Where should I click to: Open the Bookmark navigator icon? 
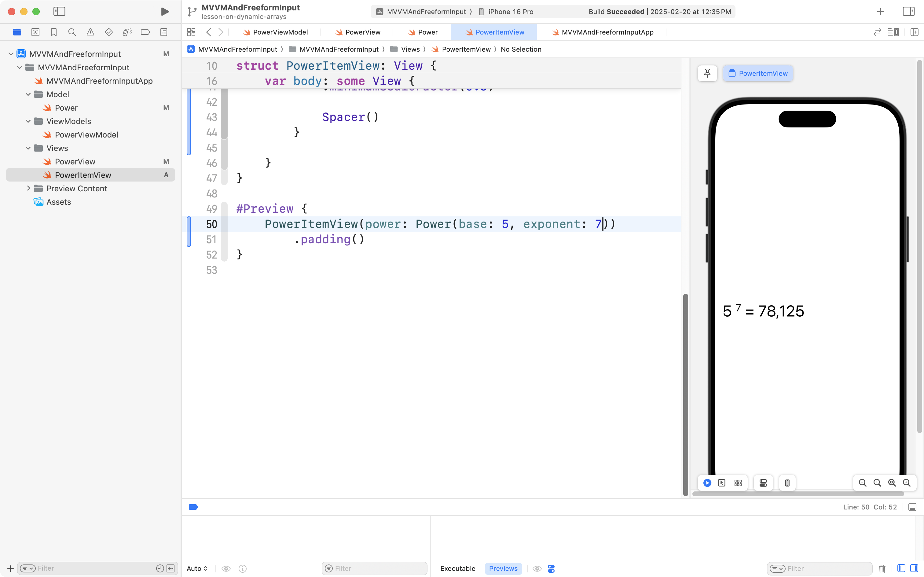(x=54, y=32)
